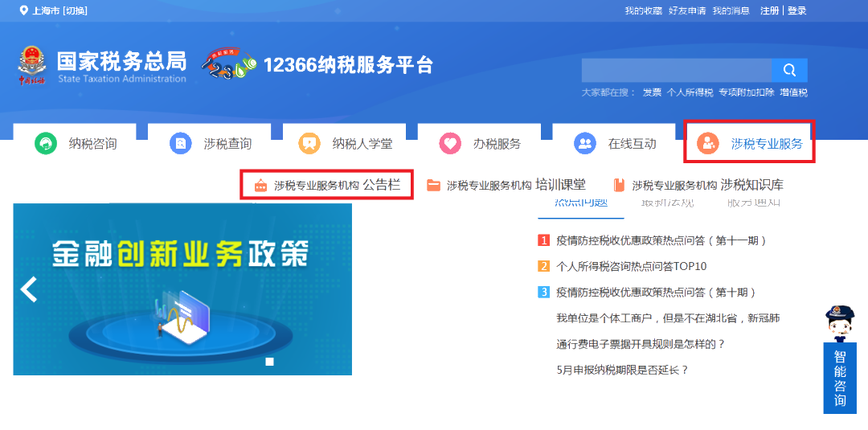Open 5月申报纳税期限是否延长？

tap(622, 370)
